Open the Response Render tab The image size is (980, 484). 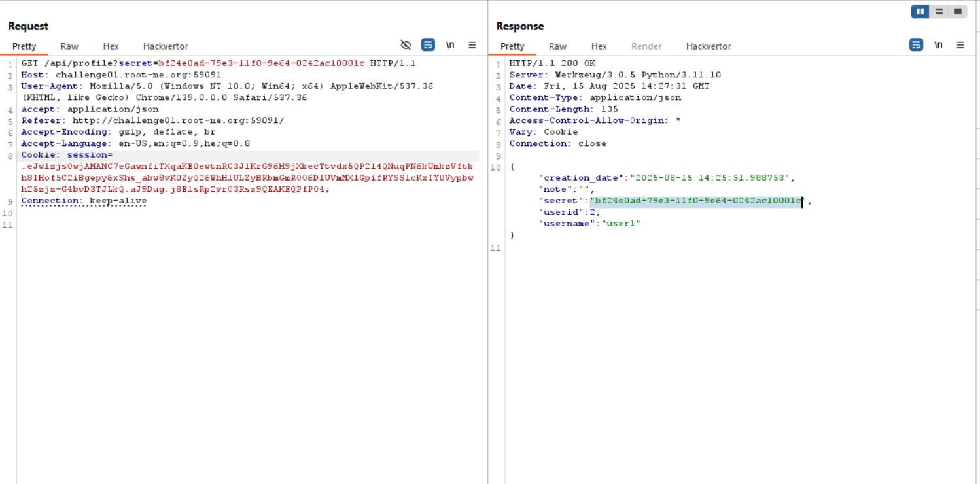[646, 46]
